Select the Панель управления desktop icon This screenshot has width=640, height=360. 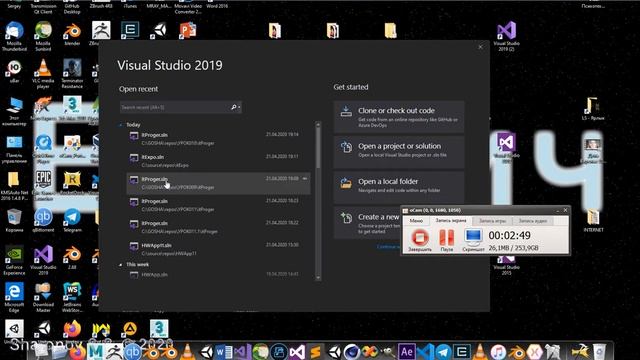14,149
